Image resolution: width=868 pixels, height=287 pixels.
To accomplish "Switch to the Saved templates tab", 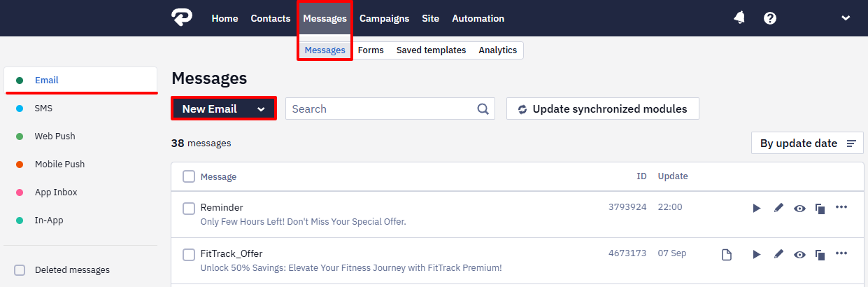I will (431, 50).
